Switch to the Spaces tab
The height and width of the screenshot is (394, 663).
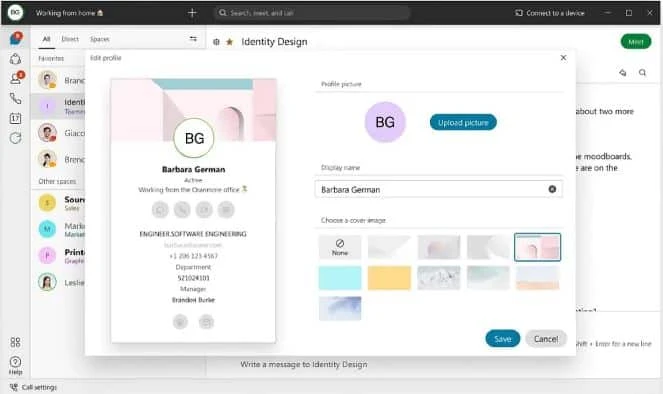[100, 39]
